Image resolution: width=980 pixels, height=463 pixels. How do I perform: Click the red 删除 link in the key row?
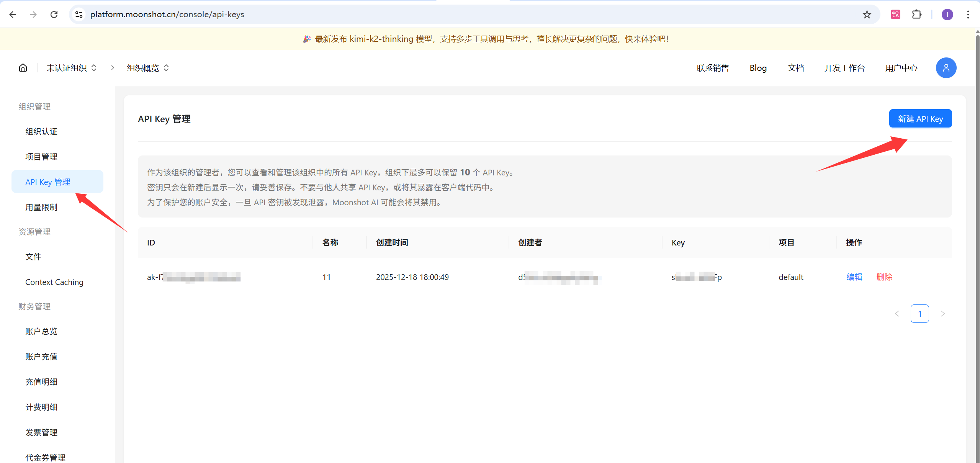click(x=884, y=277)
